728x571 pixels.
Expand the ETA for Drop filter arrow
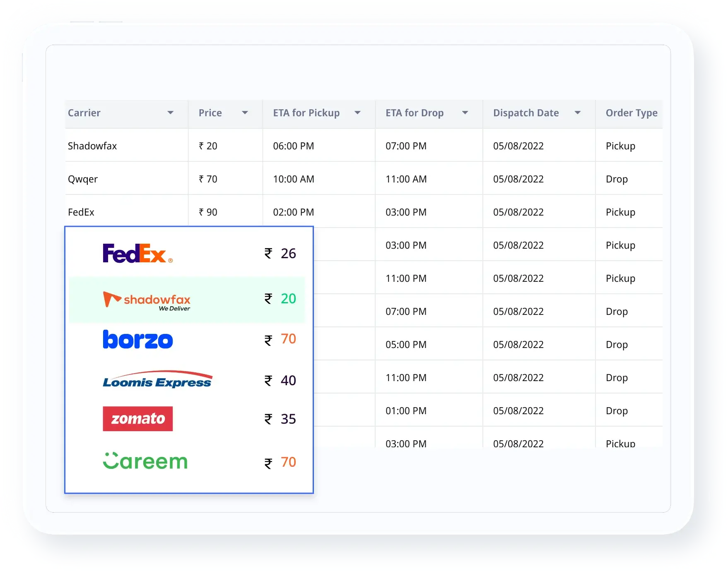point(465,113)
